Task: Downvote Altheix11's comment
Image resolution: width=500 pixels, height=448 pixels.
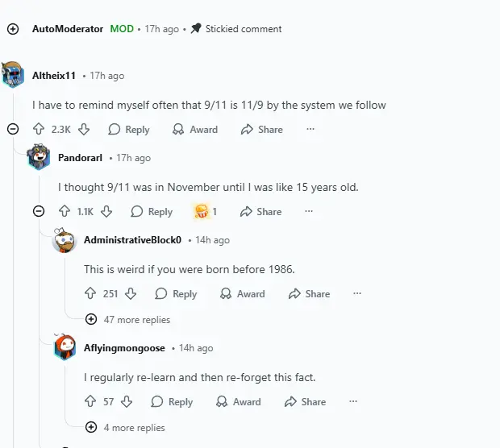Action: (x=84, y=129)
